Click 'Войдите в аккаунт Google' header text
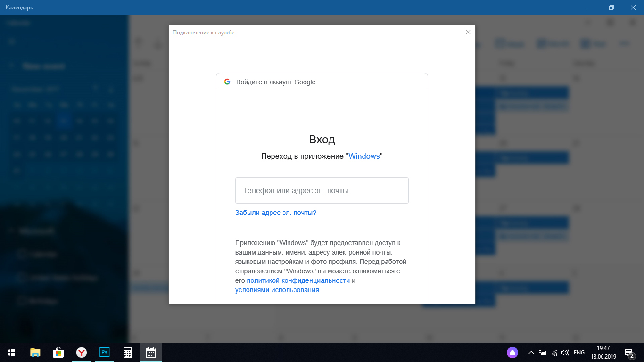 coord(276,82)
